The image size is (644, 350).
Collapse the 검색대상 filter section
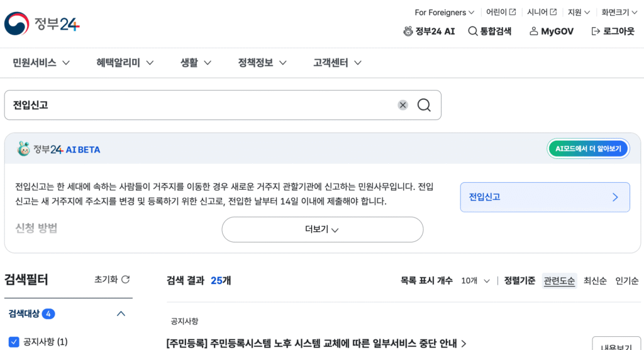click(x=121, y=314)
